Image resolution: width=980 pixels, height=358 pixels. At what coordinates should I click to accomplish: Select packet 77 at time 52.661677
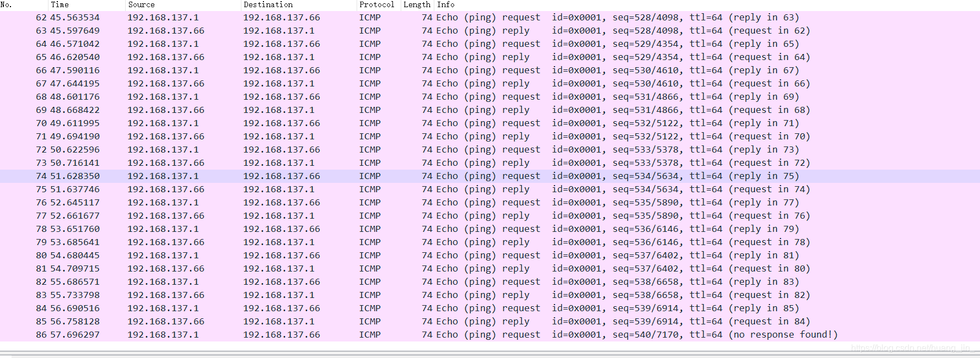[x=490, y=216]
